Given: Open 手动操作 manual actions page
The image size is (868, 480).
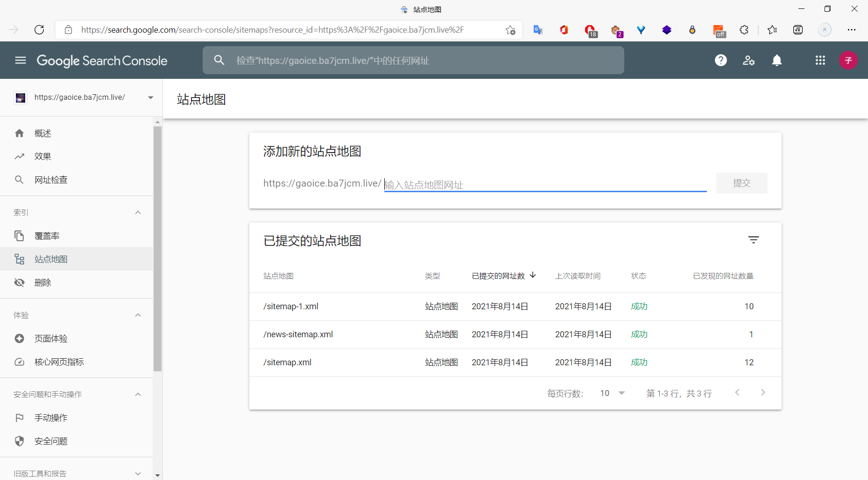Looking at the screenshot, I should [77, 418].
